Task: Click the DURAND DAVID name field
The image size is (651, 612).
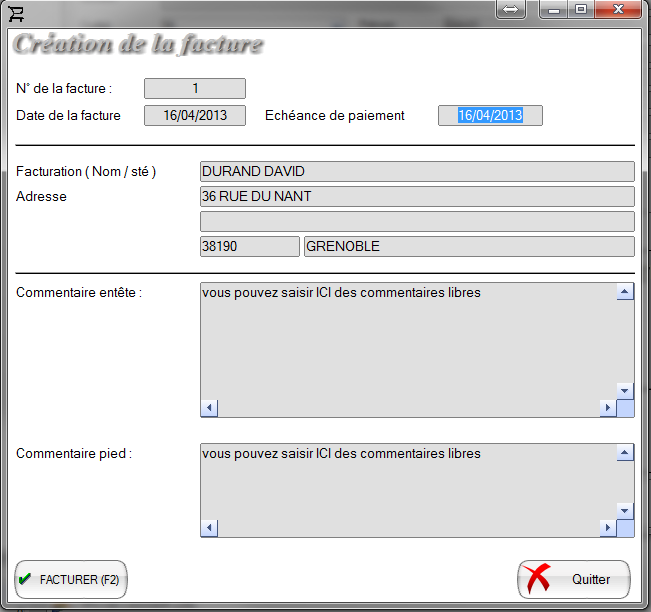Action: tap(417, 171)
